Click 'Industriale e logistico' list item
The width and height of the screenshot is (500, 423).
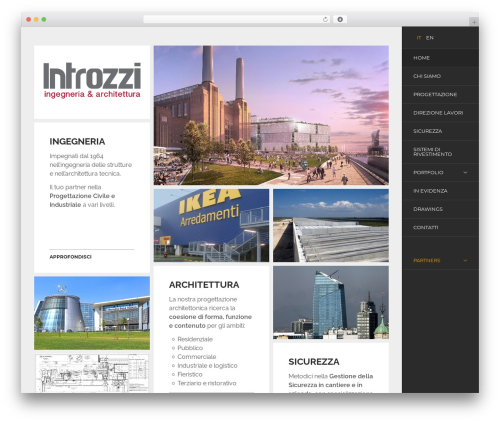[x=207, y=366]
